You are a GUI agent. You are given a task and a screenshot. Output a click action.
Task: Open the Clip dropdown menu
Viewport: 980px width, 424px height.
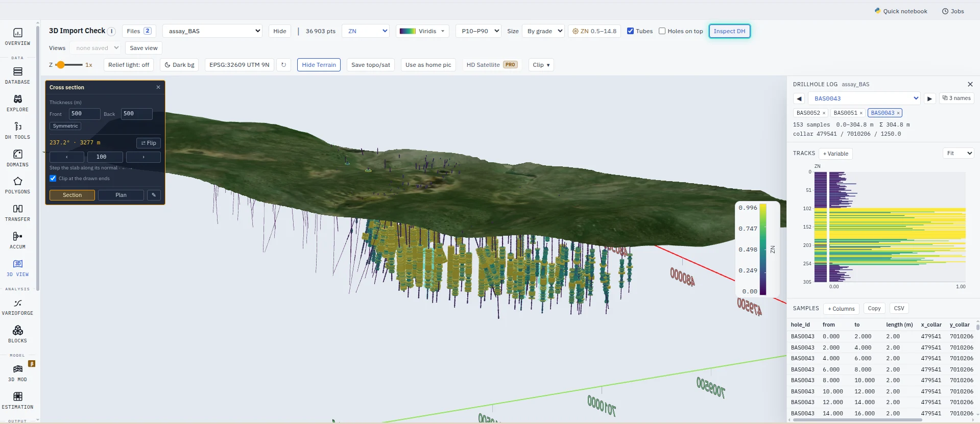click(541, 65)
